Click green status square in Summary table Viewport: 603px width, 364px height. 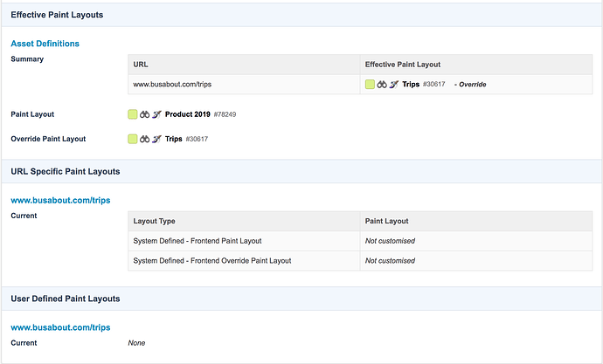point(370,85)
